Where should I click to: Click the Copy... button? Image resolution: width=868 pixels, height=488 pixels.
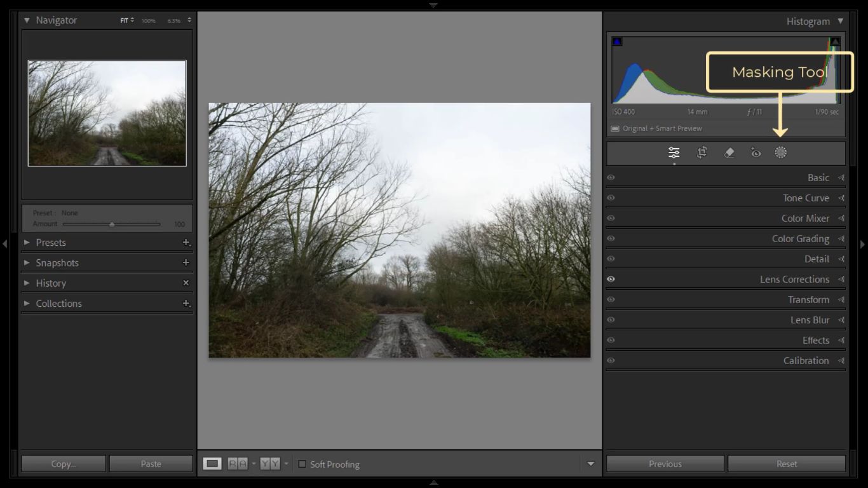point(64,464)
